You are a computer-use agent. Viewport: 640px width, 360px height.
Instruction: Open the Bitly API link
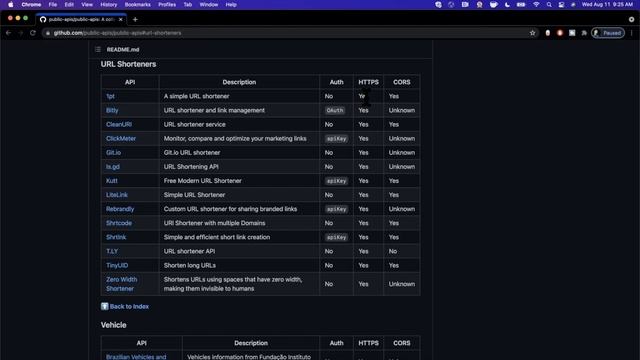click(x=112, y=110)
